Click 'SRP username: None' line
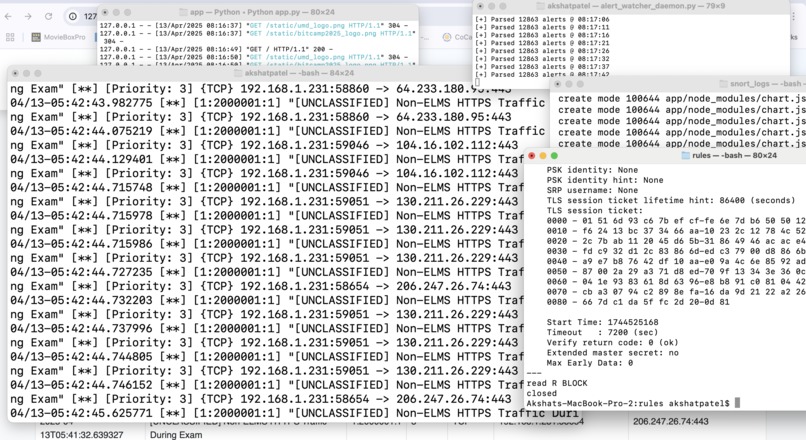 click(x=592, y=190)
